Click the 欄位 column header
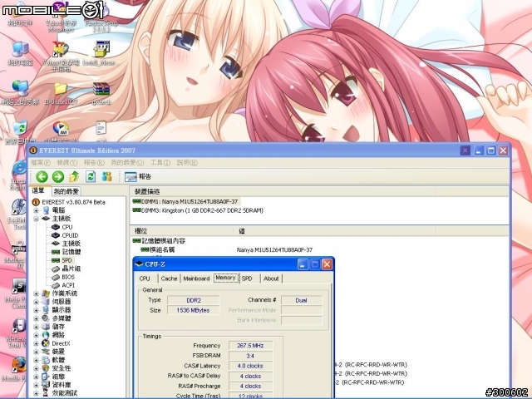Screen dimensions: 532x399 (181, 231)
